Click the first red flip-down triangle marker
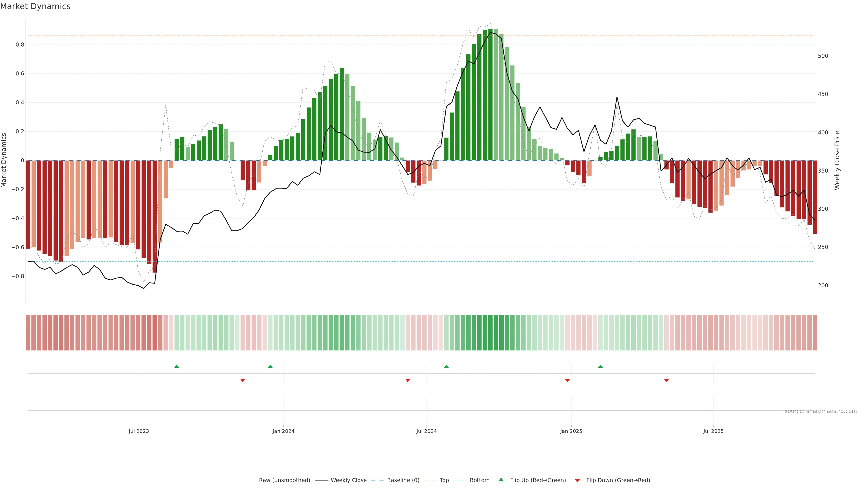The width and height of the screenshot is (868, 488). point(243,380)
